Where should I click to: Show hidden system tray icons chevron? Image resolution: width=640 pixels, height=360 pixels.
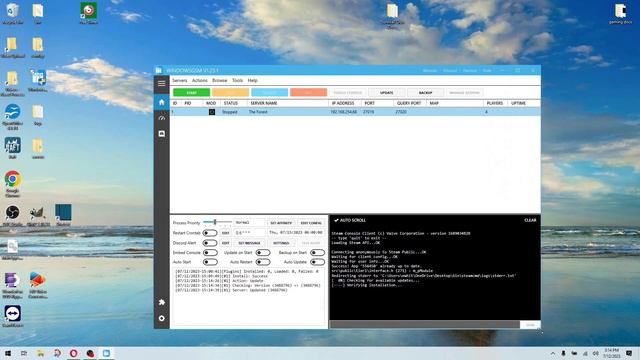(553, 353)
